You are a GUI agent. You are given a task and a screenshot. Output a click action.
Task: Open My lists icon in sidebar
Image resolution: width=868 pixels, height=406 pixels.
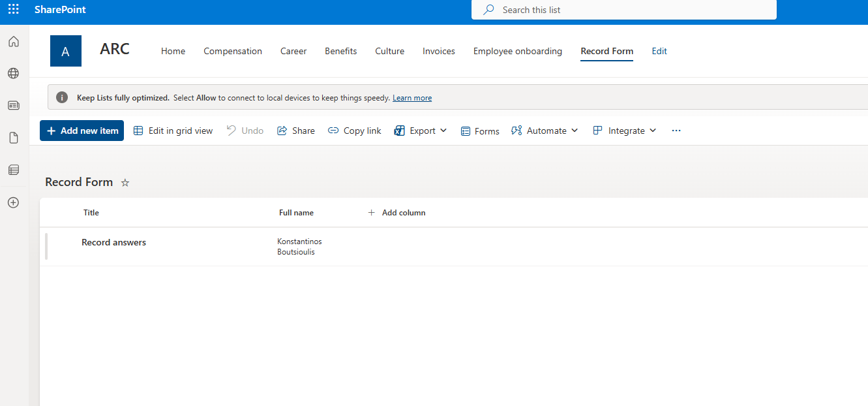pos(13,170)
